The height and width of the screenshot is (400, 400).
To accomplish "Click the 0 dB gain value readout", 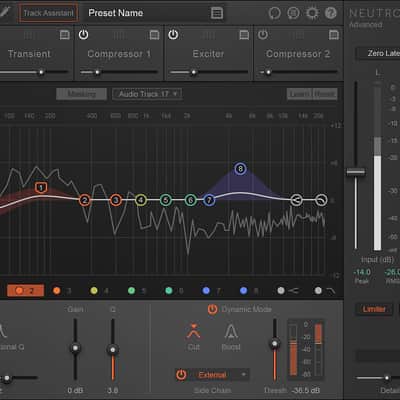I will (75, 390).
